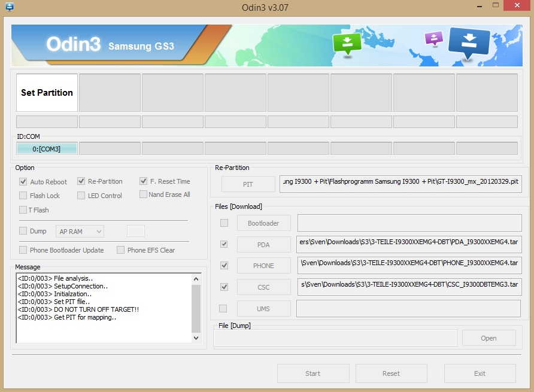Click 'SetupConnection..' log line
The height and width of the screenshot is (392, 534).
pyautogui.click(x=63, y=287)
